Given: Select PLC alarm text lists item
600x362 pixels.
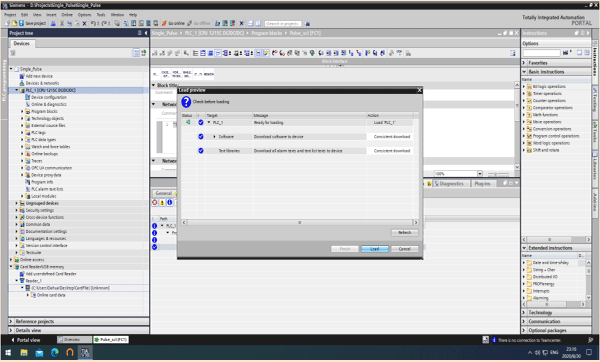Looking at the screenshot, I should pos(47,189).
